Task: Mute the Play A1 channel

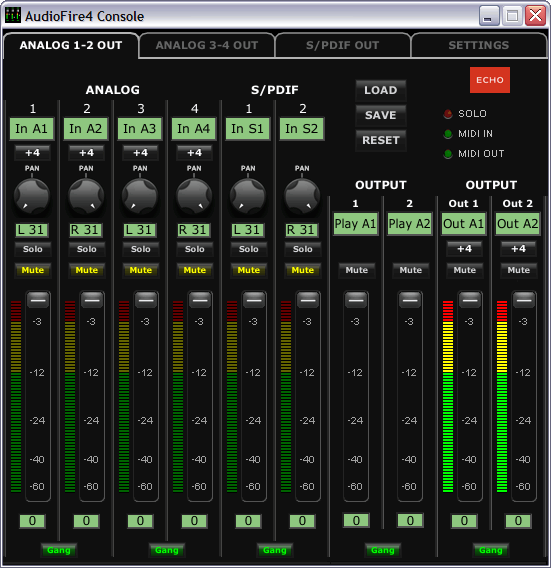Action: point(356,270)
